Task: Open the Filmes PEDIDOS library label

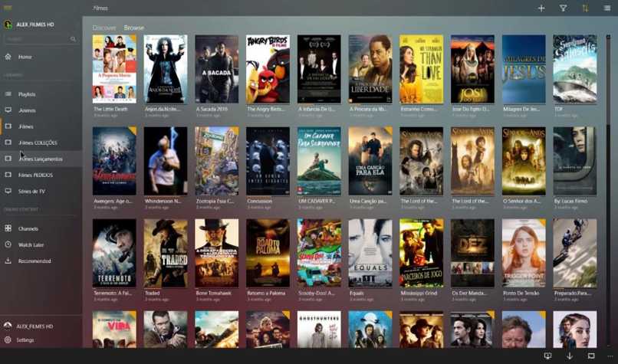Action: [x=35, y=175]
